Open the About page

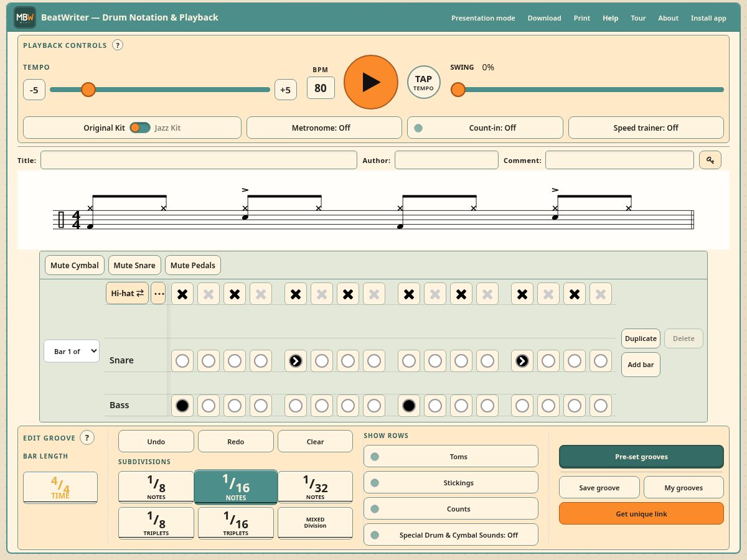(669, 18)
